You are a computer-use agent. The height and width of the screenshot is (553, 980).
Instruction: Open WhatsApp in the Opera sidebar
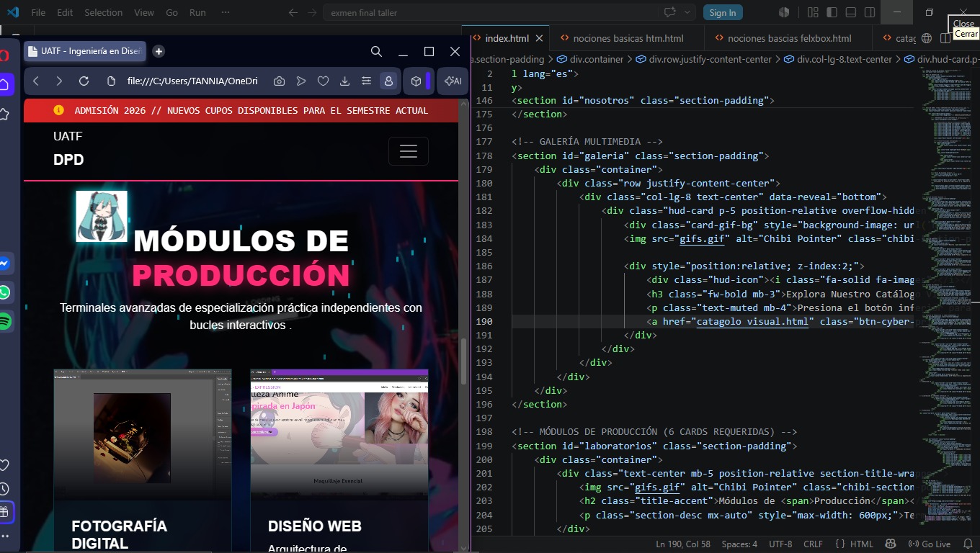coord(4,292)
